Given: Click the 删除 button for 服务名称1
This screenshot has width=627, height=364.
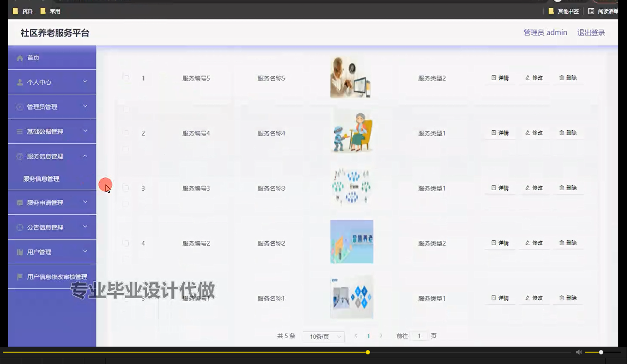Looking at the screenshot, I should pyautogui.click(x=568, y=298).
